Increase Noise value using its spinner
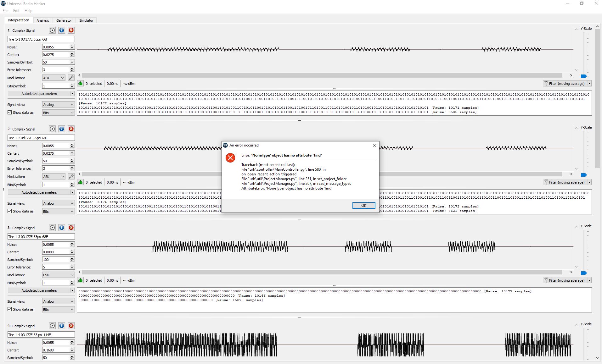This screenshot has height=364, width=602. point(72,46)
